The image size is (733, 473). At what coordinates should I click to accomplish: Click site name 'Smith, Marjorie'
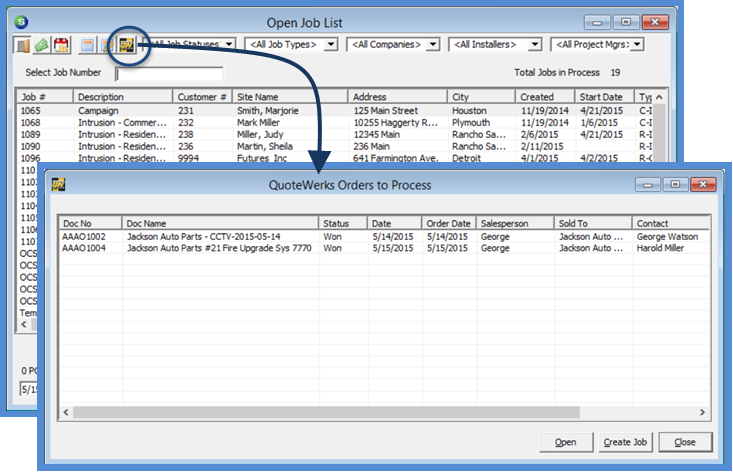(267, 111)
